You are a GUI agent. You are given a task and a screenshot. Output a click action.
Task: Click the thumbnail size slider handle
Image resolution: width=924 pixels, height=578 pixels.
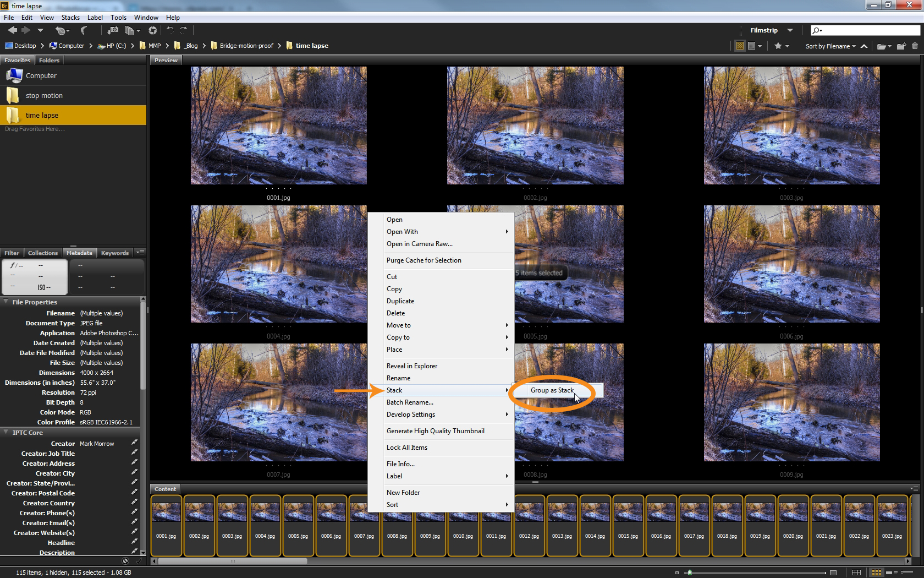[689, 572]
